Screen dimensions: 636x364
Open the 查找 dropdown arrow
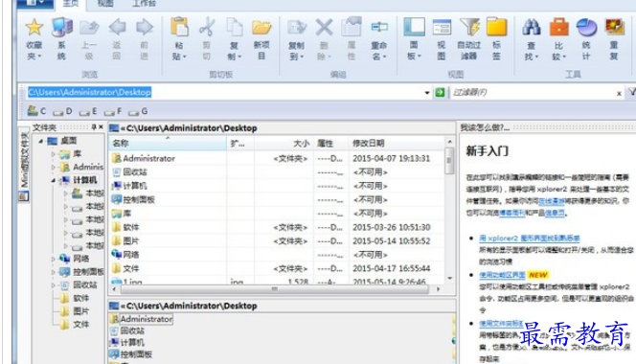pos(536,57)
